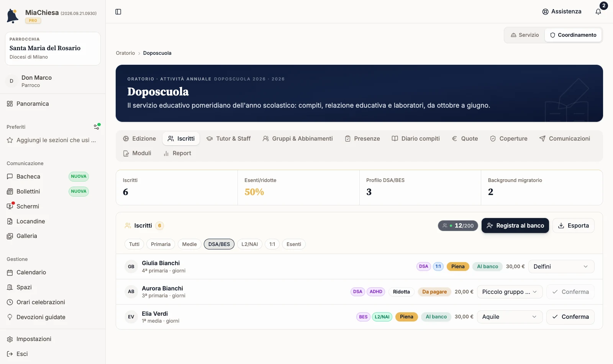Switch to the Presenze tab
Image resolution: width=613 pixels, height=364 pixels.
362,139
